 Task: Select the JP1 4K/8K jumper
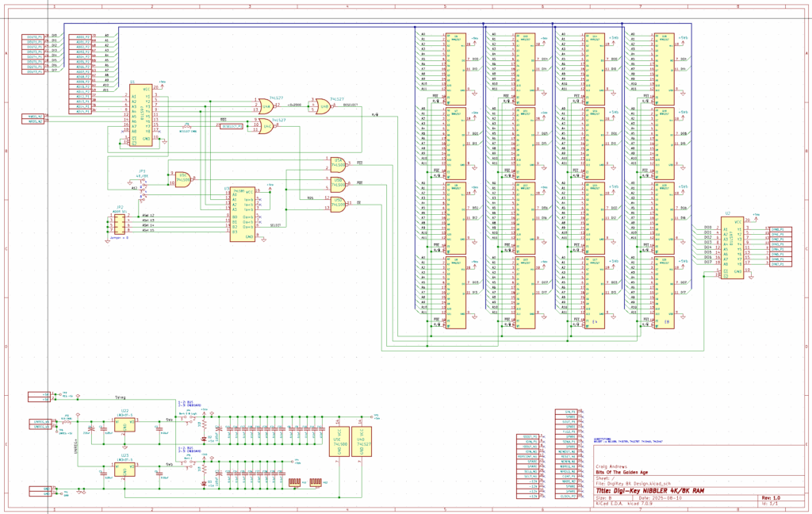coord(143,185)
